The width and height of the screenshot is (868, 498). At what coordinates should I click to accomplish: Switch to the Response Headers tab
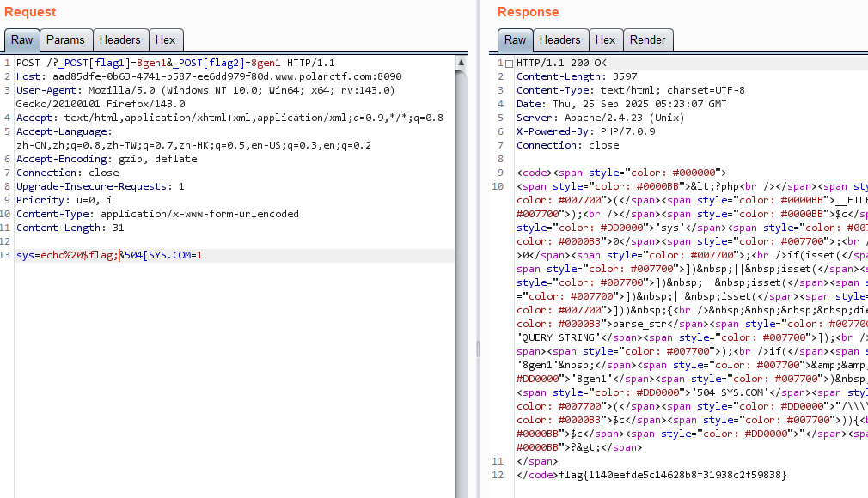click(x=559, y=40)
